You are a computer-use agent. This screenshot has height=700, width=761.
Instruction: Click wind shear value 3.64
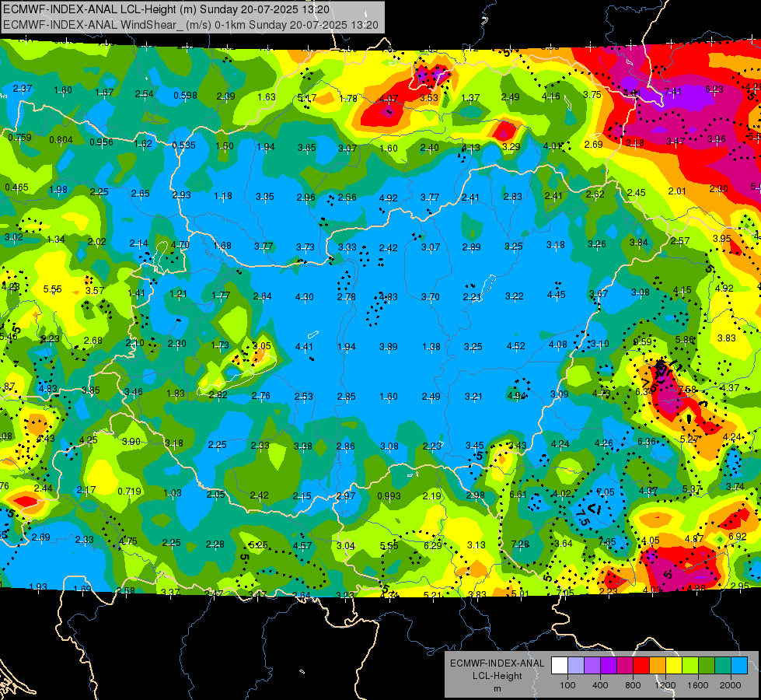tap(564, 543)
